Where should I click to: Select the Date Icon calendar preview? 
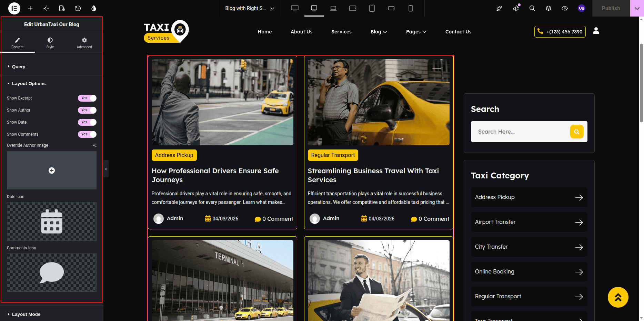pyautogui.click(x=52, y=221)
